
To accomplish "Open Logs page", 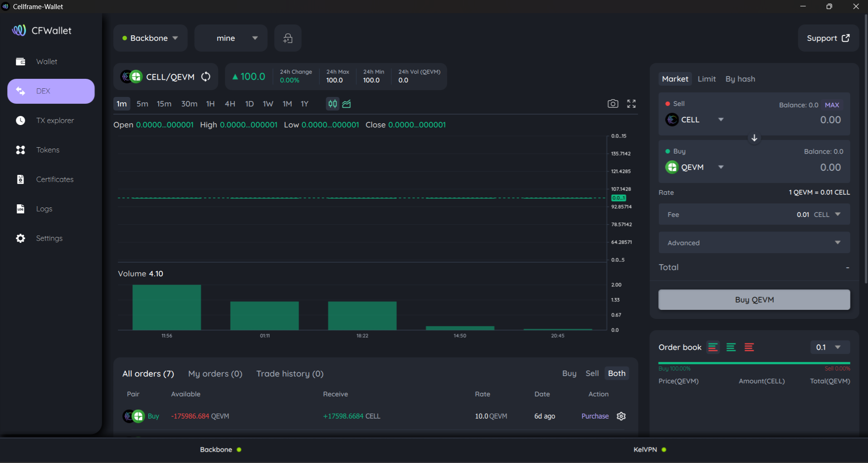I will 51,209.
